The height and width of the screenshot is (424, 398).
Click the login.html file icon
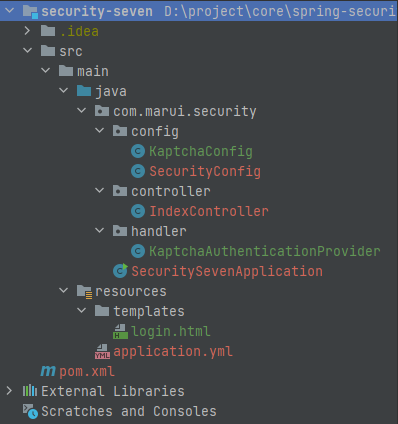120,331
